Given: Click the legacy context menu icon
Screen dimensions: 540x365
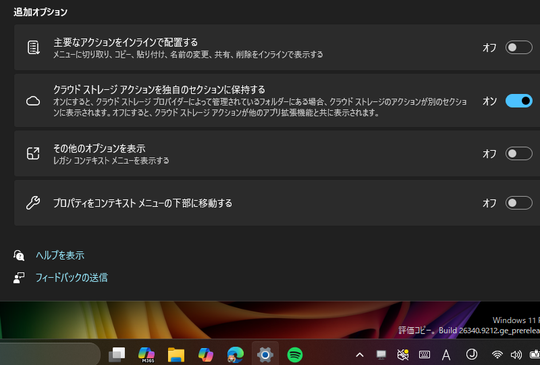Looking at the screenshot, I should tap(33, 154).
